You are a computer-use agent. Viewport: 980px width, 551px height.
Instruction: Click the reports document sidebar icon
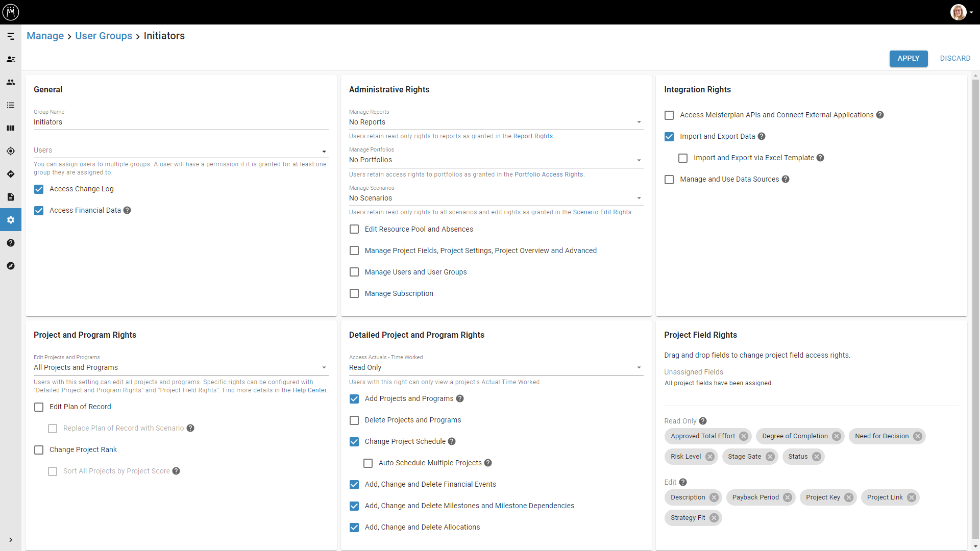11,197
